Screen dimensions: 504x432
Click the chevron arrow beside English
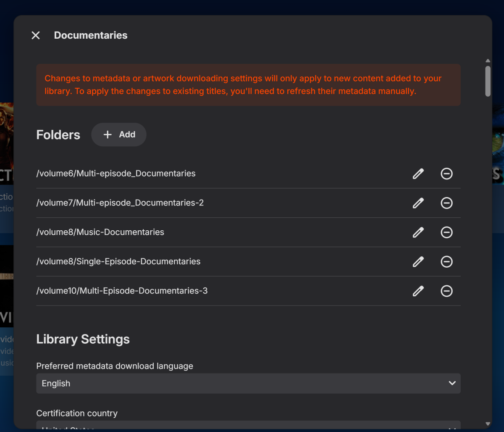pyautogui.click(x=452, y=383)
